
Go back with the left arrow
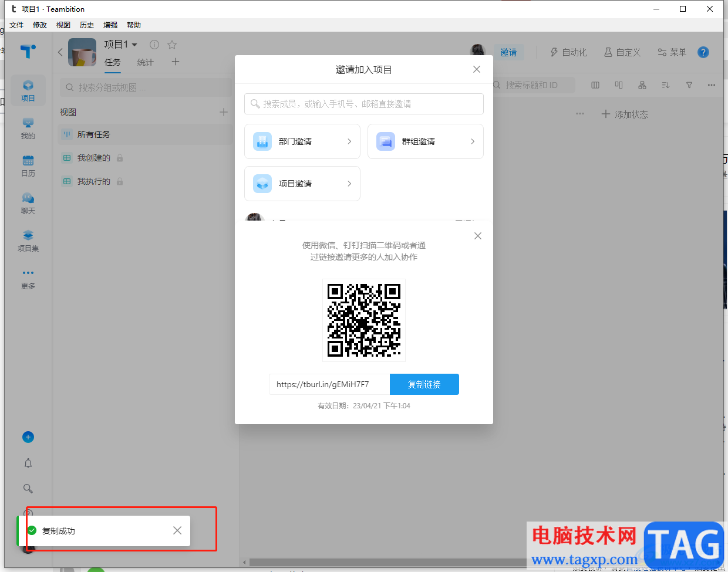tap(60, 52)
